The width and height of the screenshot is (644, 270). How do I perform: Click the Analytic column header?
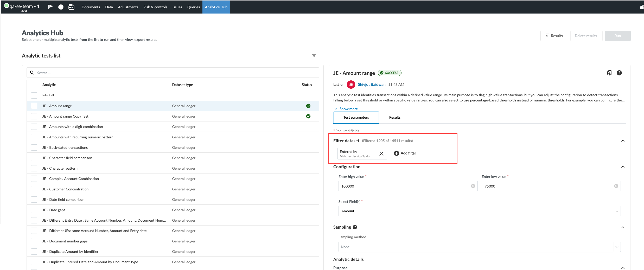point(49,85)
